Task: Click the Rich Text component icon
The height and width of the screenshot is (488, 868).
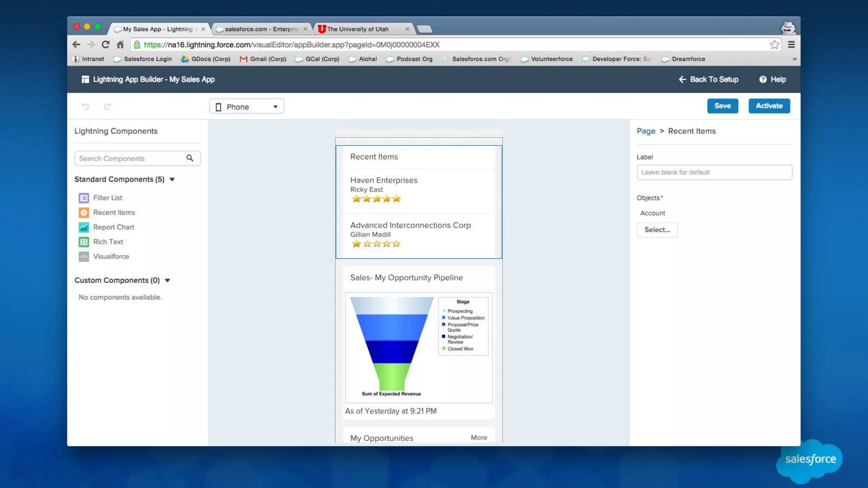Action: (83, 242)
